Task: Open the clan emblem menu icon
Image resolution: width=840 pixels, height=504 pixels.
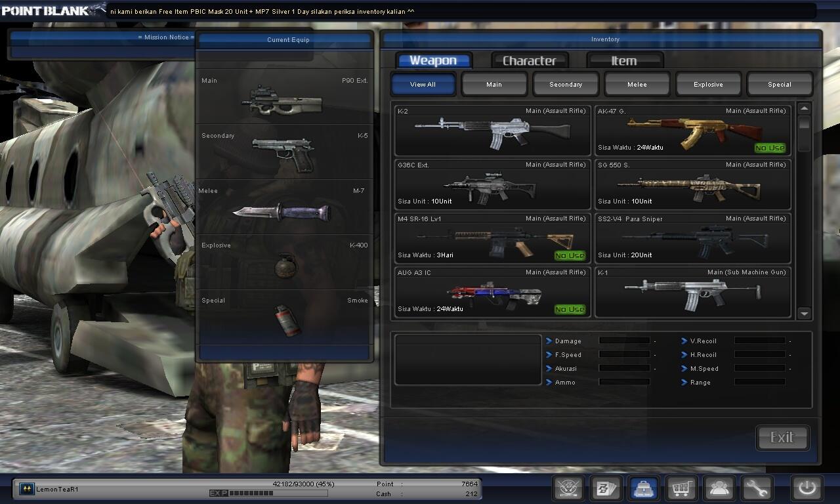Action: (569, 488)
